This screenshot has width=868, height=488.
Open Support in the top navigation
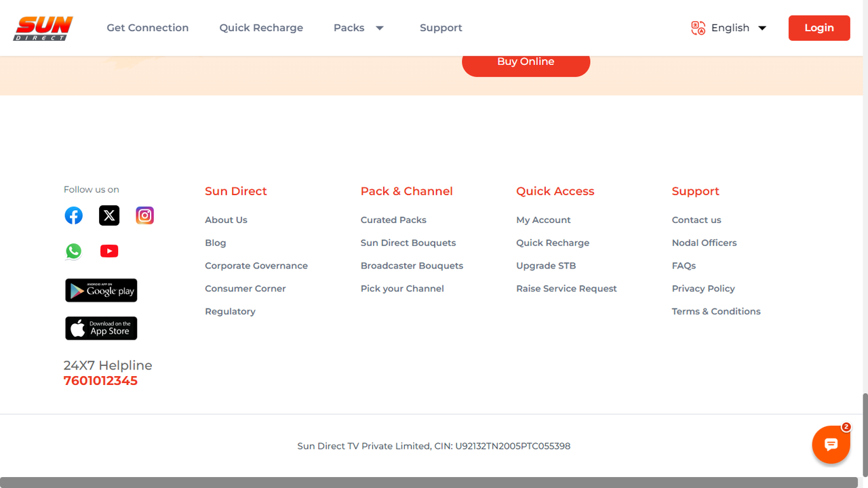coord(441,28)
